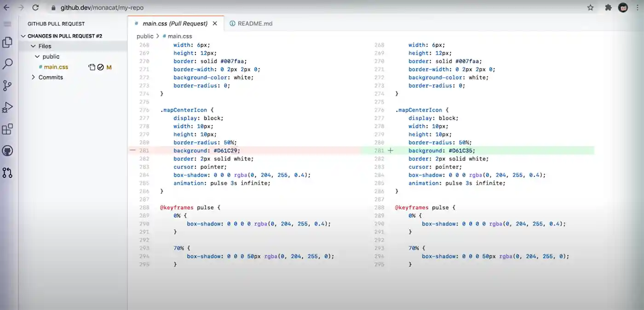Click the removed line marker on left line 281
The image size is (644, 310).
click(133, 151)
